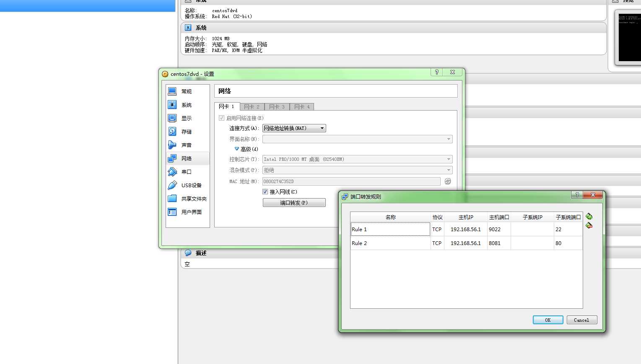Viewport: 641px width, 364px height.
Task: Click the 子系统IP column header
Action: (532, 217)
